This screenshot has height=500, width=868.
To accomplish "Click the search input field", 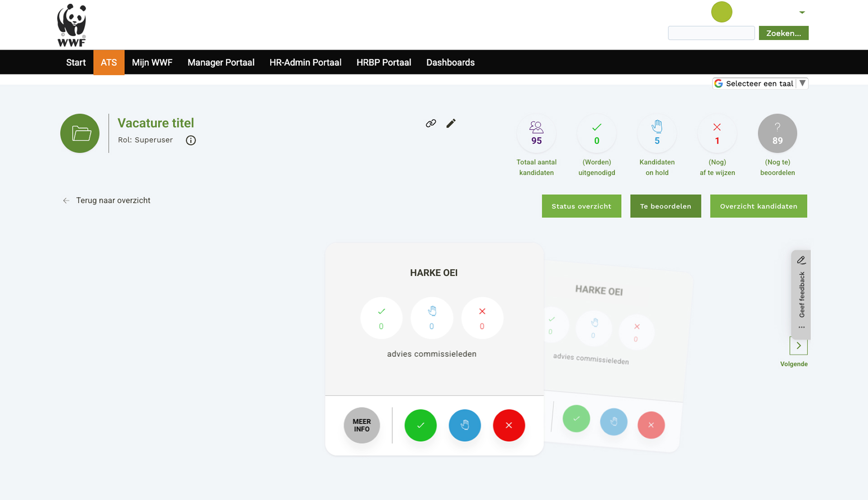I will coord(711,33).
